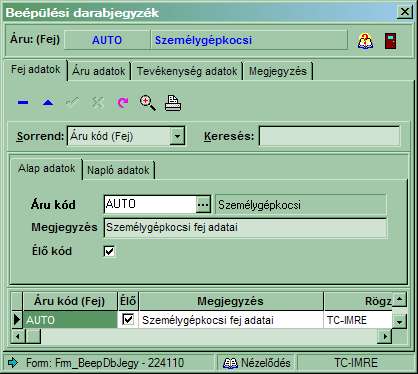Click the Form: Fm_BeepDbJegy - 224110 status text
The height and width of the screenshot is (374, 418).
coord(105,363)
